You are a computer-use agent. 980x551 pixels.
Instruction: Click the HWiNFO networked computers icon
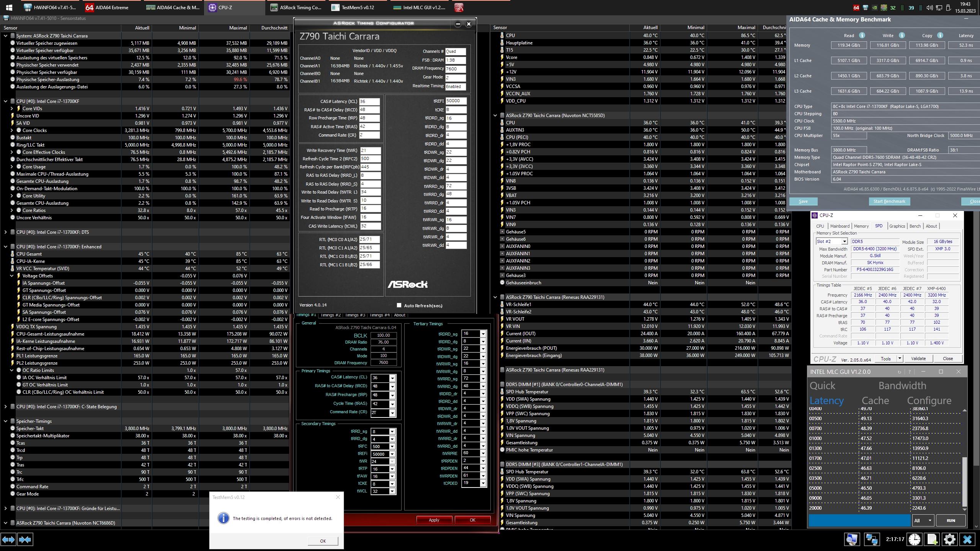pyautogui.click(x=872, y=540)
